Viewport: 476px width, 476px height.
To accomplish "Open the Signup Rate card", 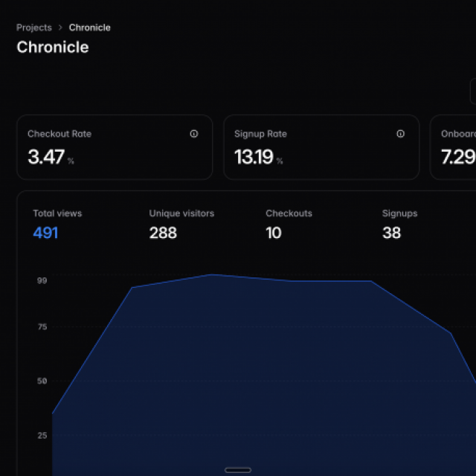I will click(x=321, y=147).
